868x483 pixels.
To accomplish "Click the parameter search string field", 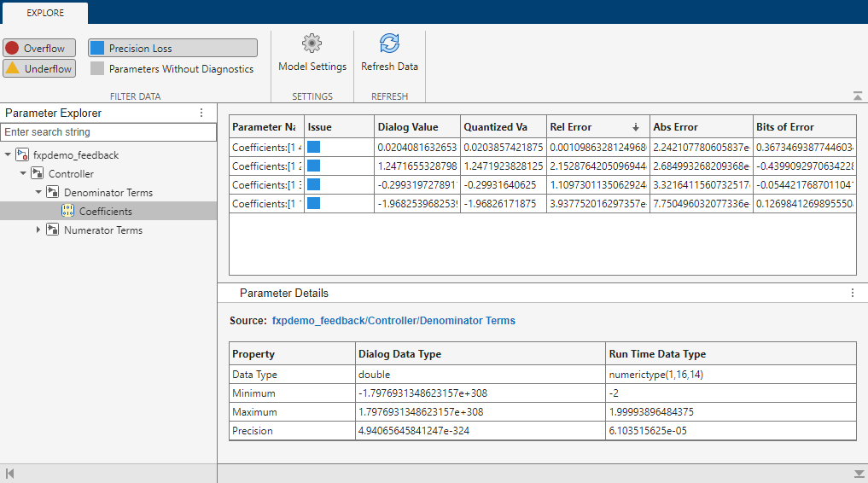I will (108, 132).
